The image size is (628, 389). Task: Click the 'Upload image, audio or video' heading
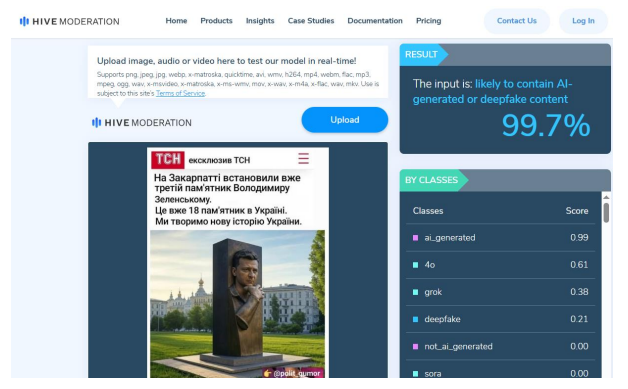pyautogui.click(x=226, y=61)
